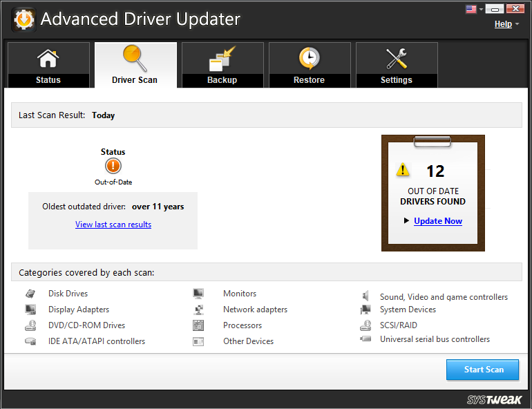The image size is (532, 409).
Task: Click the Display Adapters category icon
Action: [x=30, y=310]
